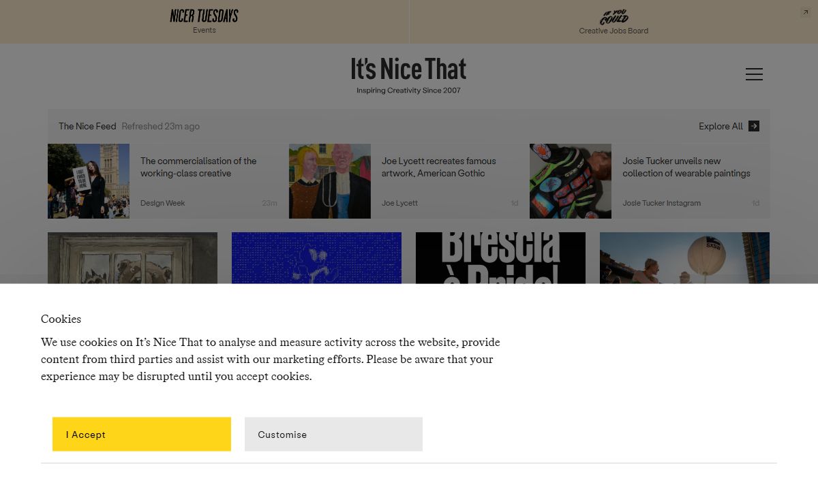
Task: Open the American Gothic painting thumbnail
Action: click(330, 181)
